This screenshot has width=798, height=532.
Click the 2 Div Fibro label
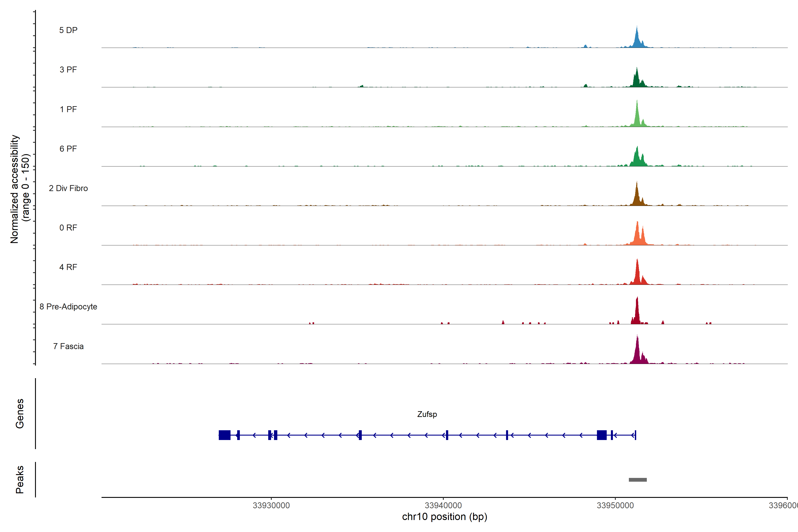[68, 188]
